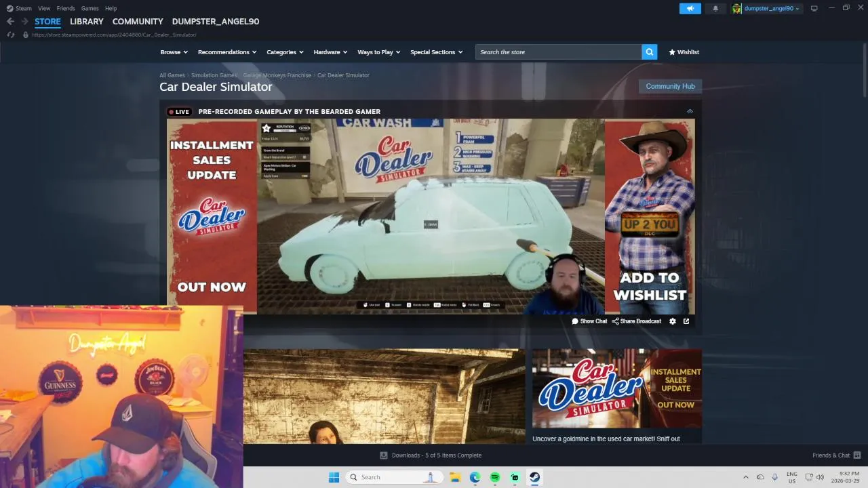Reload the store page
868x488 pixels.
pyautogui.click(x=10, y=35)
